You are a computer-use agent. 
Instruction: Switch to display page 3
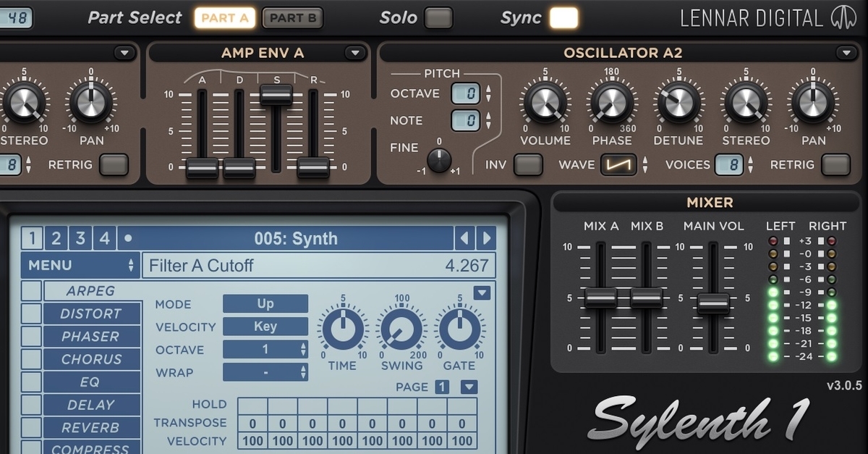pos(80,238)
